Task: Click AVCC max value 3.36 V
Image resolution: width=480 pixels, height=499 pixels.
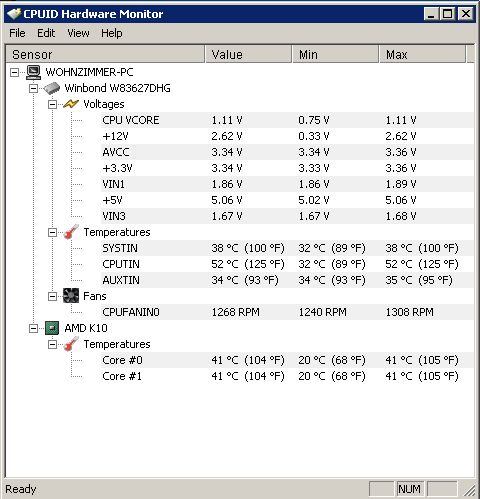Action: pyautogui.click(x=401, y=152)
